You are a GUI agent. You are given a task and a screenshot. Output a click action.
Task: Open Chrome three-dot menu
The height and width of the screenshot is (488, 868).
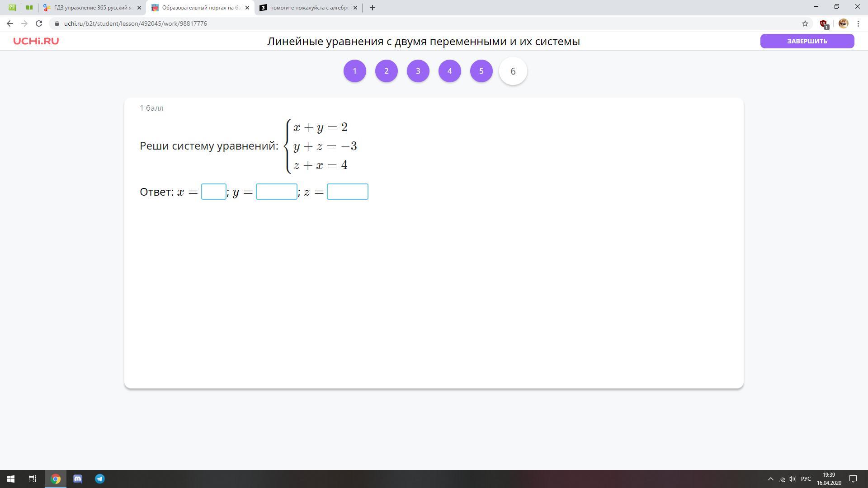(x=858, y=23)
